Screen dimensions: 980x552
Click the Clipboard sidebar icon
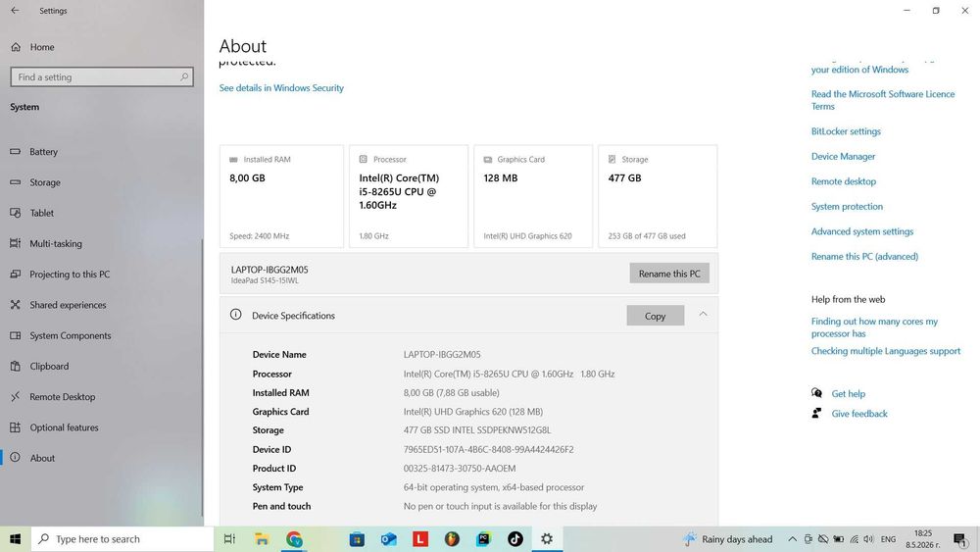(15, 366)
